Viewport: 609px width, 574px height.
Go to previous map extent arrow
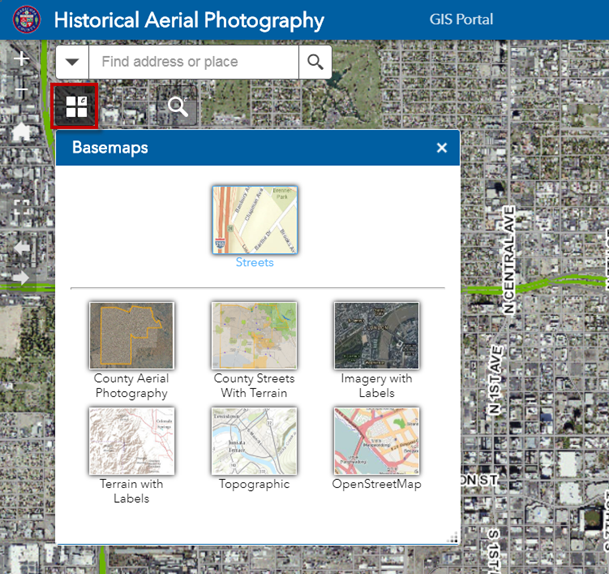pos(21,246)
